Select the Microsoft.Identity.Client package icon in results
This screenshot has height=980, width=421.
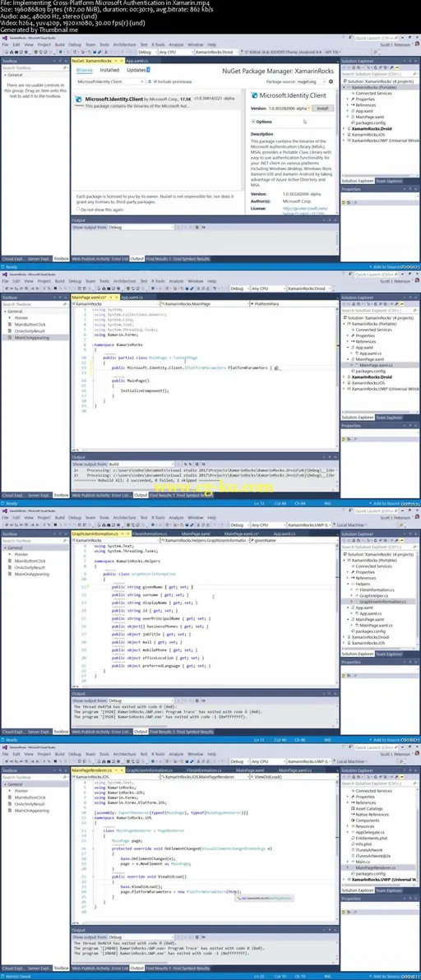pyautogui.click(x=79, y=99)
